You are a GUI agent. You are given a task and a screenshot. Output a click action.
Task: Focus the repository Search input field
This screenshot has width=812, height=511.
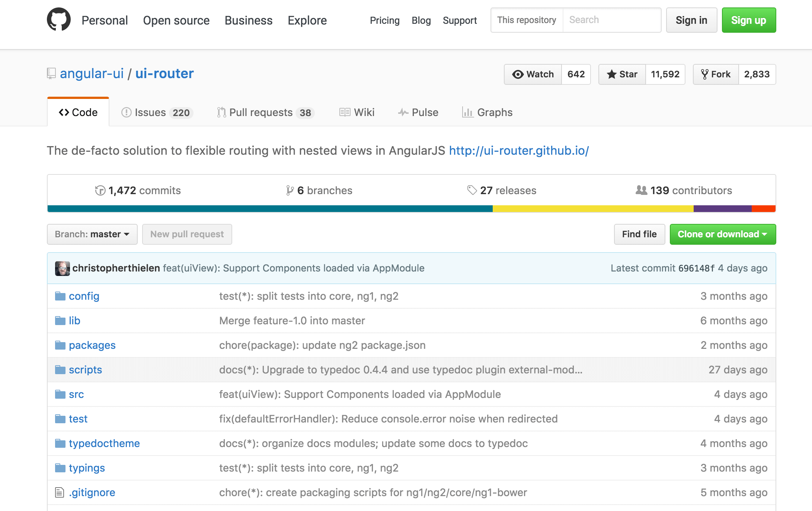click(612, 20)
